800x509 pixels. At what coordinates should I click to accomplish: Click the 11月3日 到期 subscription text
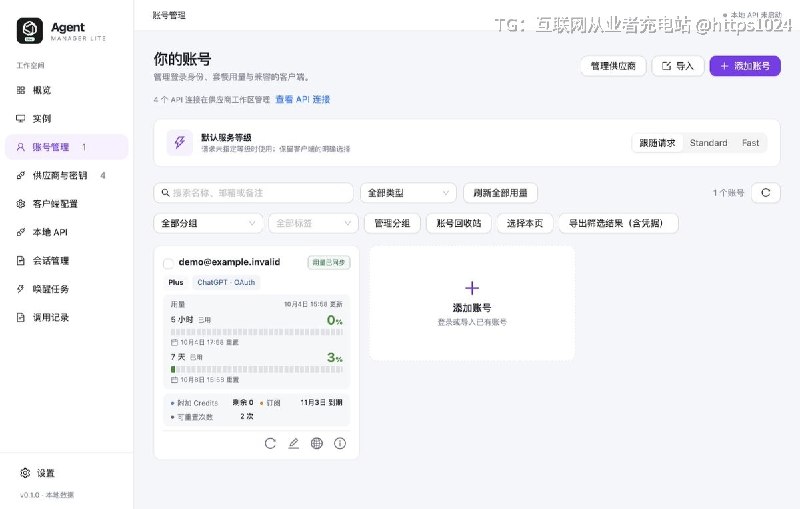[x=321, y=402]
